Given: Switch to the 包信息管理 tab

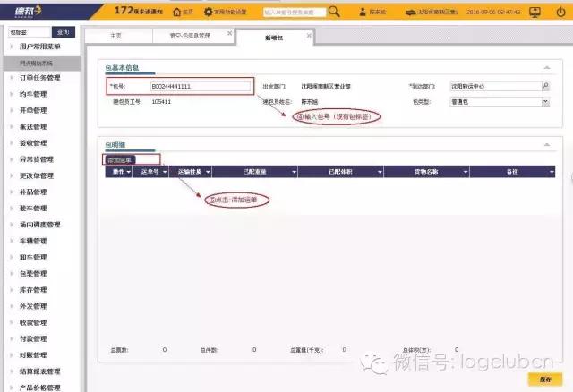Looking at the screenshot, I should point(190,36).
